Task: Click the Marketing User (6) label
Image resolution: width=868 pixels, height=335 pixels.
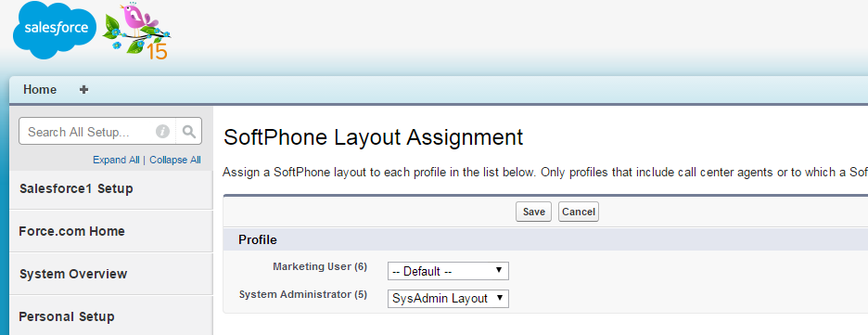Action: (x=320, y=267)
